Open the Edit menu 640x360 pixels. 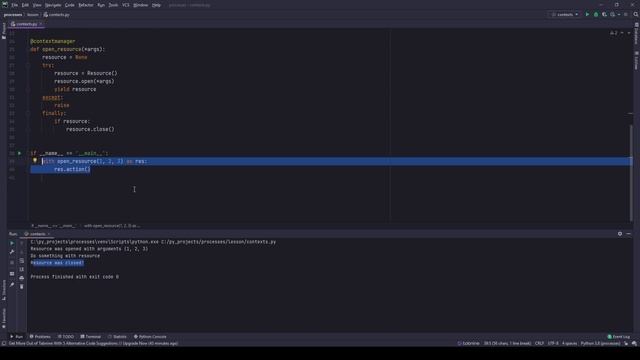[25, 5]
